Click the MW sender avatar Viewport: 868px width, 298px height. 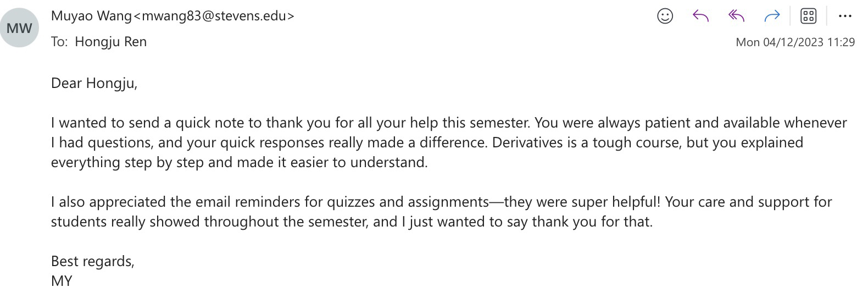[x=20, y=28]
